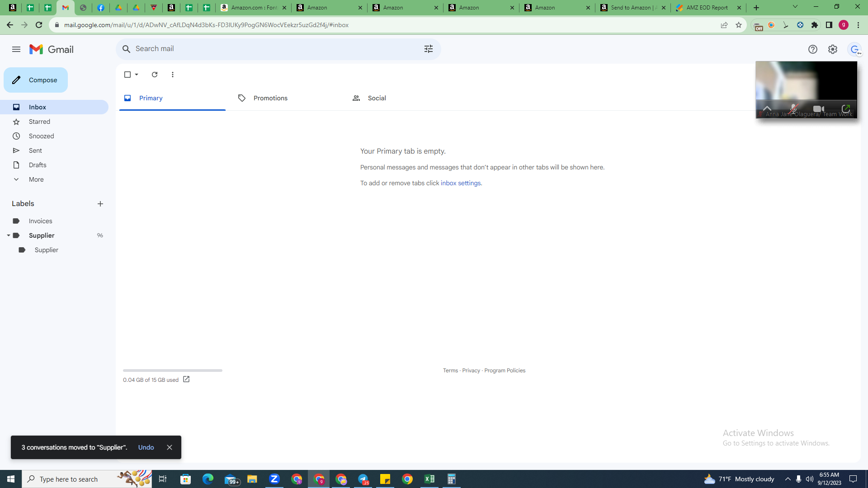Image resolution: width=868 pixels, height=488 pixels.
Task: Click the Compose button
Action: click(36, 80)
